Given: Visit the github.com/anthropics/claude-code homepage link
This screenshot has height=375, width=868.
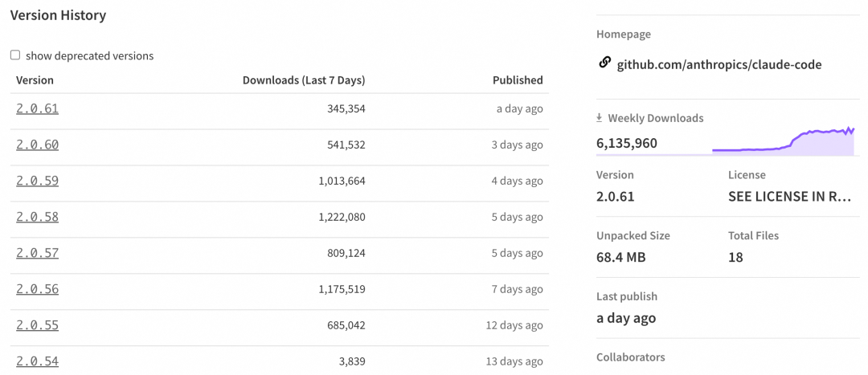Looking at the screenshot, I should tap(719, 64).
